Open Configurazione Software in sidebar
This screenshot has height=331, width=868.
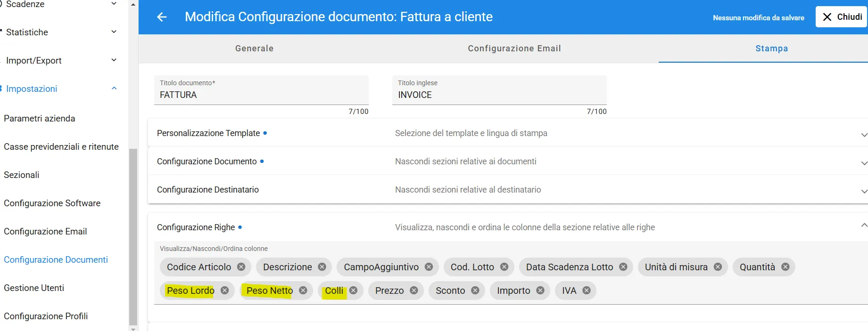click(52, 203)
